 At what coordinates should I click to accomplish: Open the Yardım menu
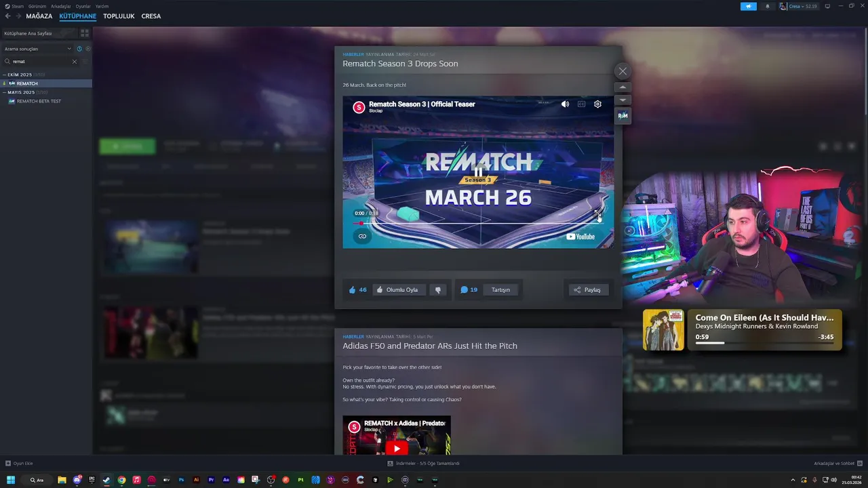click(x=102, y=6)
